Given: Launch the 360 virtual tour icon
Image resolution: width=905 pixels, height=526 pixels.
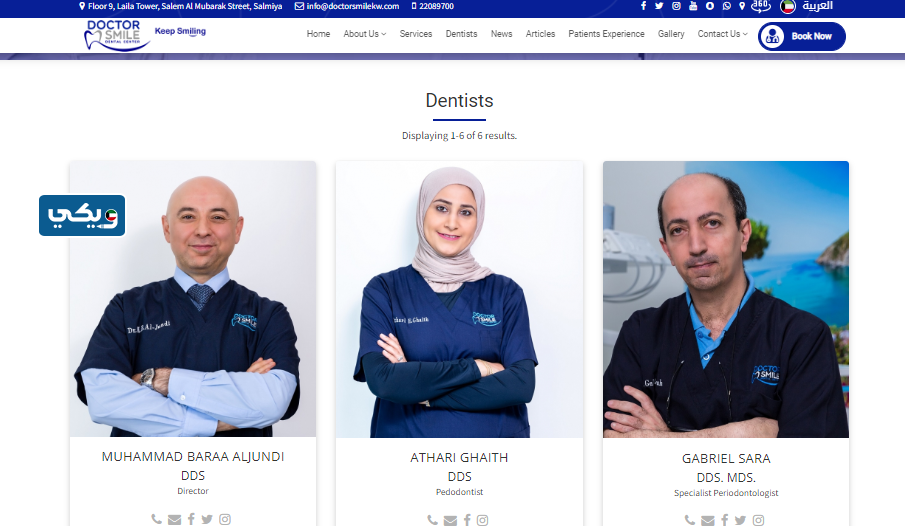Looking at the screenshot, I should (760, 6).
